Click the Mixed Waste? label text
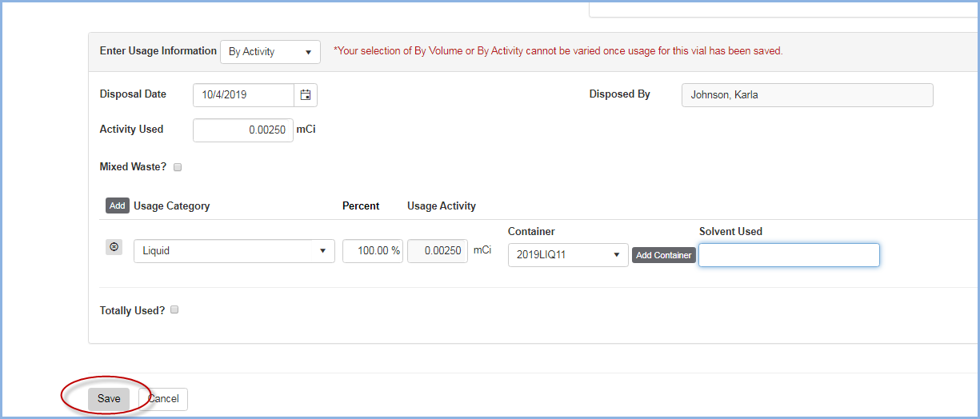 point(134,167)
